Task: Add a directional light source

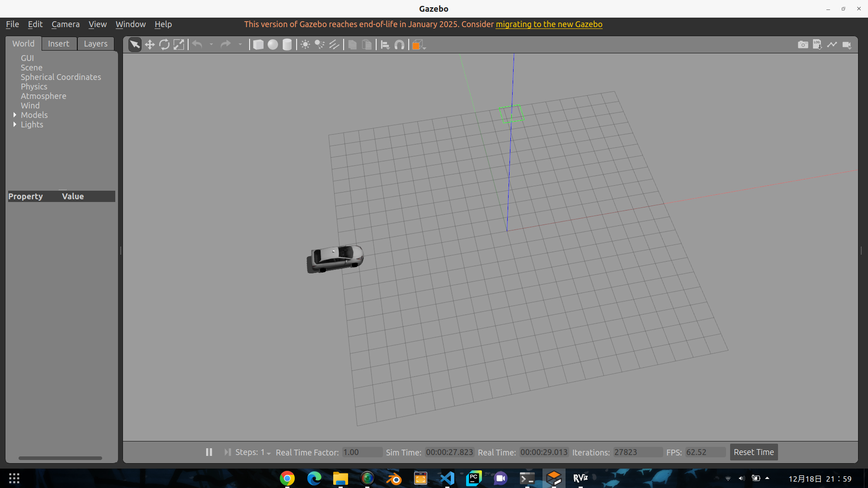Action: (x=334, y=44)
